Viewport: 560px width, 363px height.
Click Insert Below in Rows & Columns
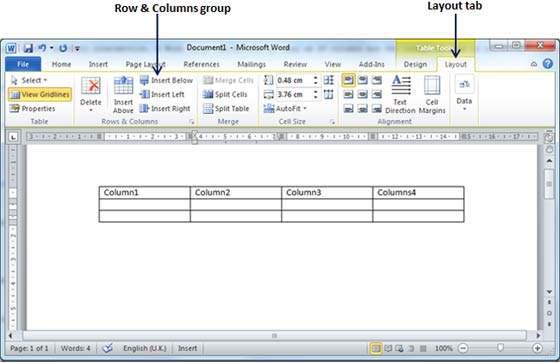point(166,80)
